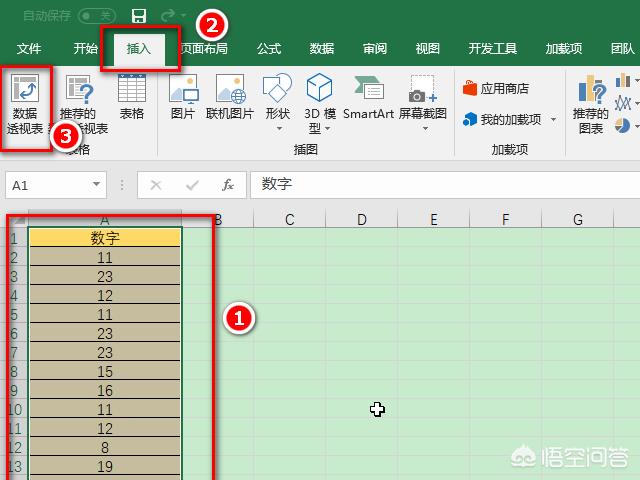Image resolution: width=640 pixels, height=480 pixels.
Task: Open the Data (数据) ribbon tab
Action: coord(321,48)
